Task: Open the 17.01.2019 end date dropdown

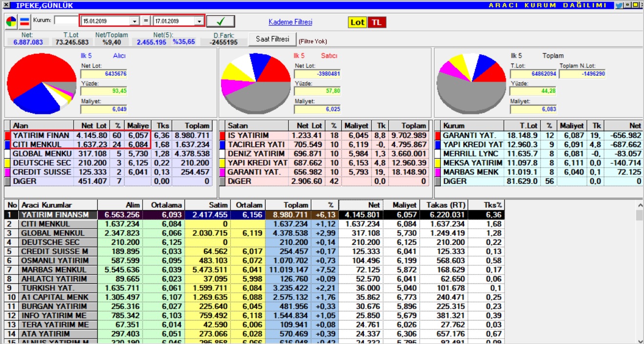Action: (x=199, y=21)
